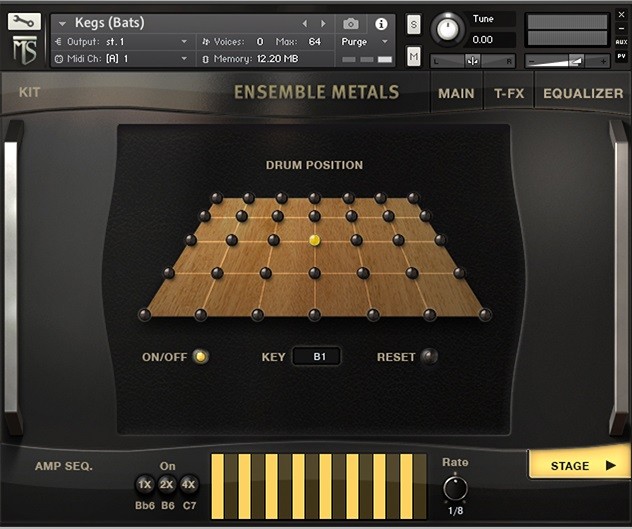Select node directly above yellow node
This screenshot has width=632, height=529.
click(314, 216)
